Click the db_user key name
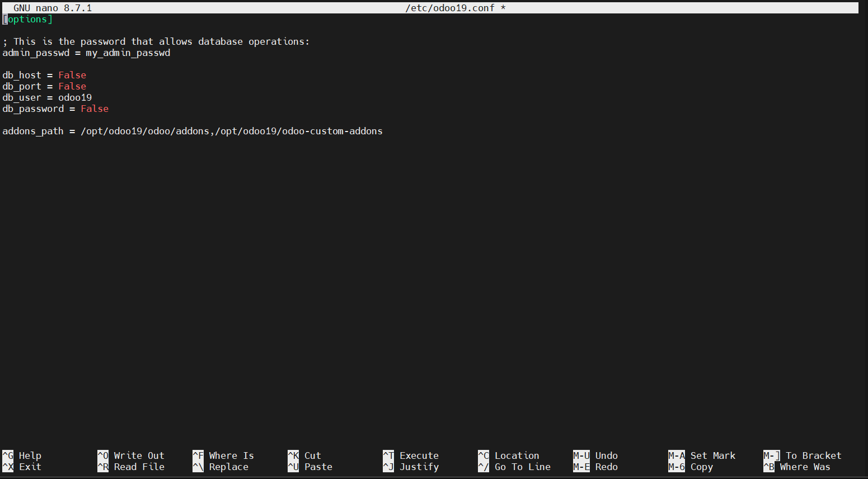This screenshot has width=868, height=479. (22, 97)
